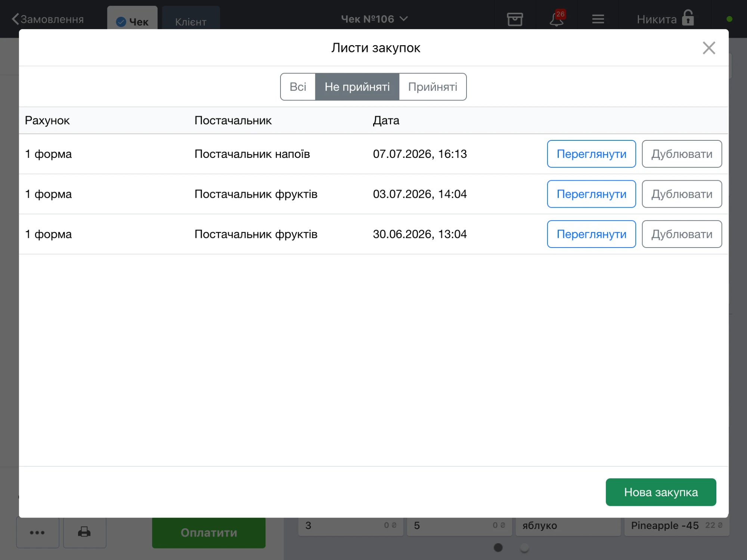Select the date 03.07.2026, 14:04
This screenshot has width=747, height=560.
(420, 194)
